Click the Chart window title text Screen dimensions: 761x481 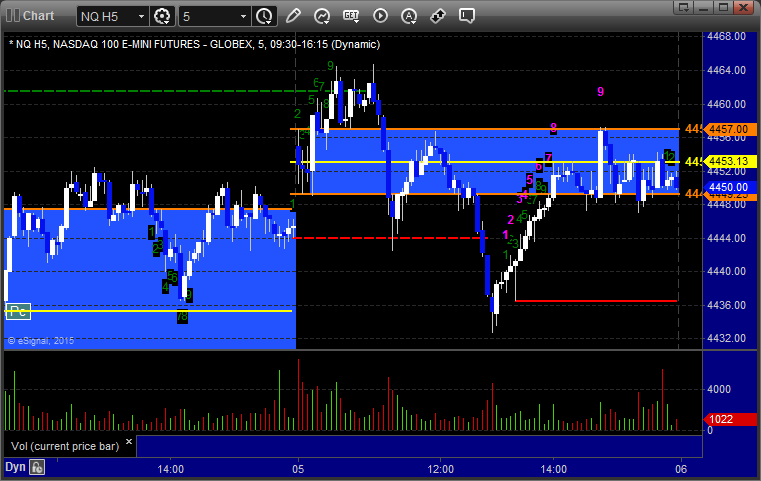click(38, 16)
